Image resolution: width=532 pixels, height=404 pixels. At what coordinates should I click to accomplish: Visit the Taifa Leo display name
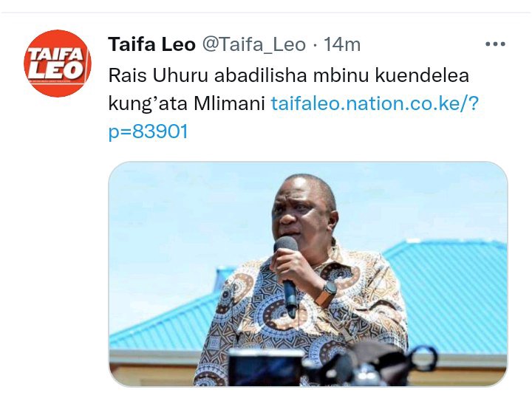coord(151,44)
